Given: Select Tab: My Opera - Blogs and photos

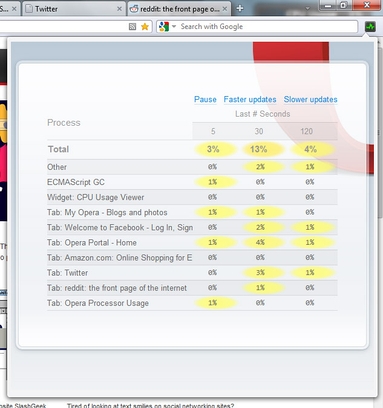Looking at the screenshot, I should (x=192, y=212).
